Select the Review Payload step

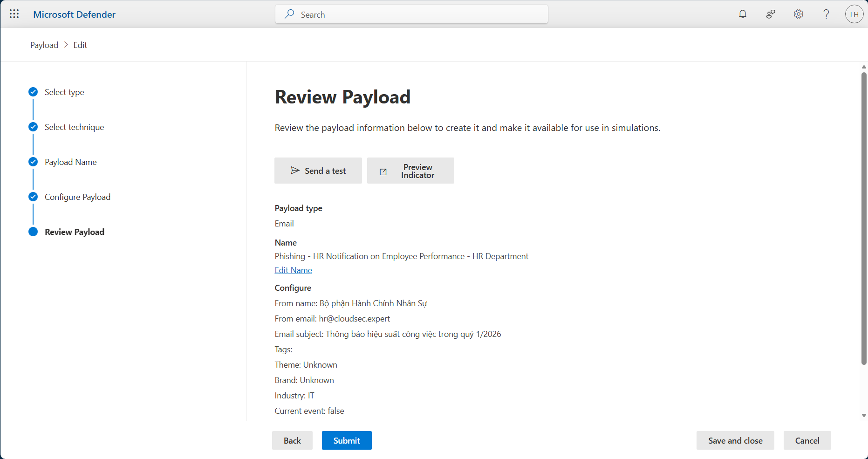pyautogui.click(x=74, y=232)
